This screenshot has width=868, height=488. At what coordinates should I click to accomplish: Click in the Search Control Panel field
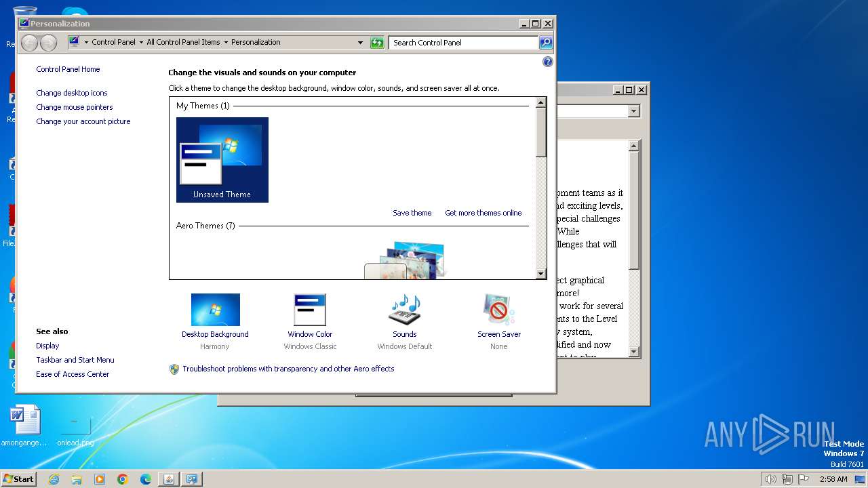coord(464,43)
